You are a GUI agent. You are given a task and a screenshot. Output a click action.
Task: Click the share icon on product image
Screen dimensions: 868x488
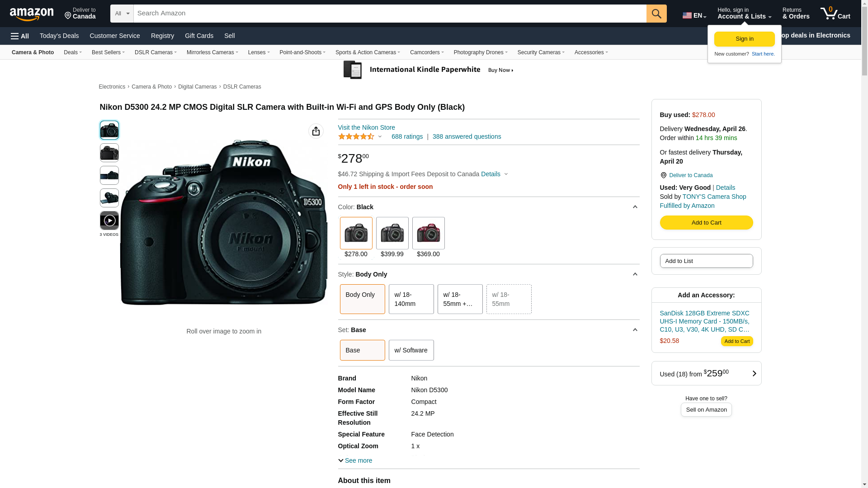[316, 131]
